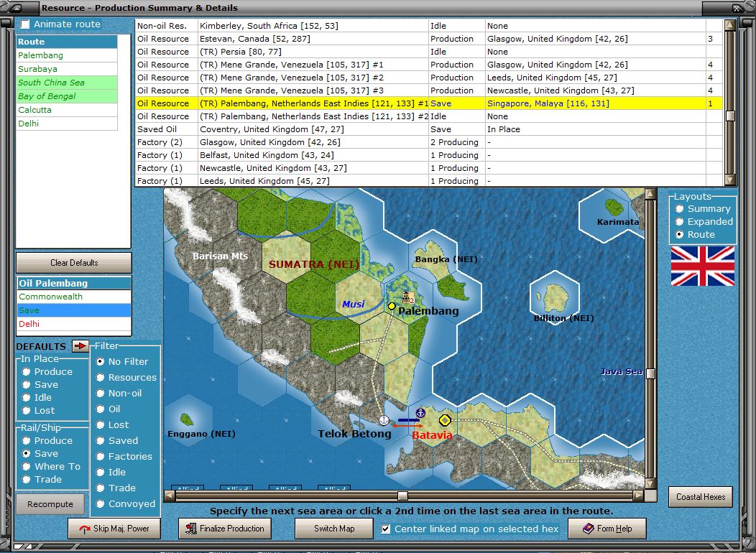Click the Switch Map button
756x553 pixels.
[x=334, y=529]
